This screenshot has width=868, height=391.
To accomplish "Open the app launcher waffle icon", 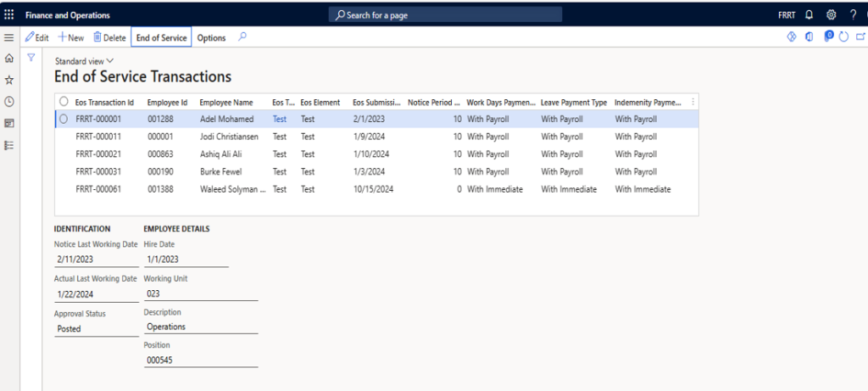I will (9, 14).
